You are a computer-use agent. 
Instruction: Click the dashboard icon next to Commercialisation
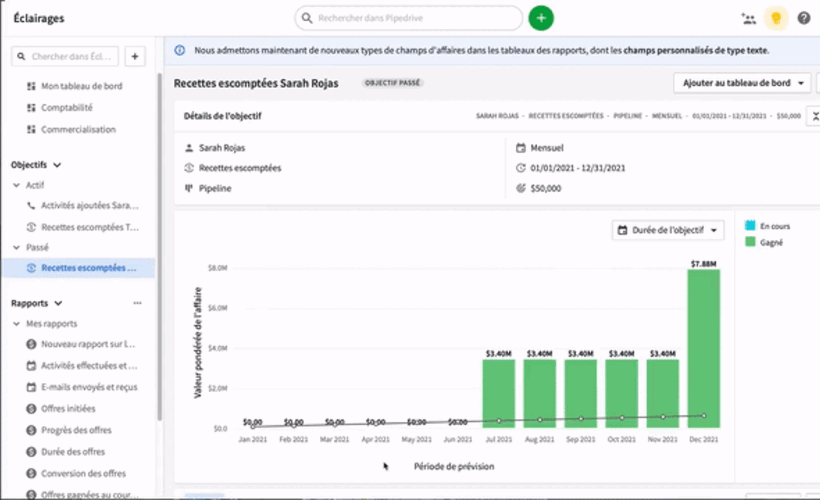(x=31, y=129)
